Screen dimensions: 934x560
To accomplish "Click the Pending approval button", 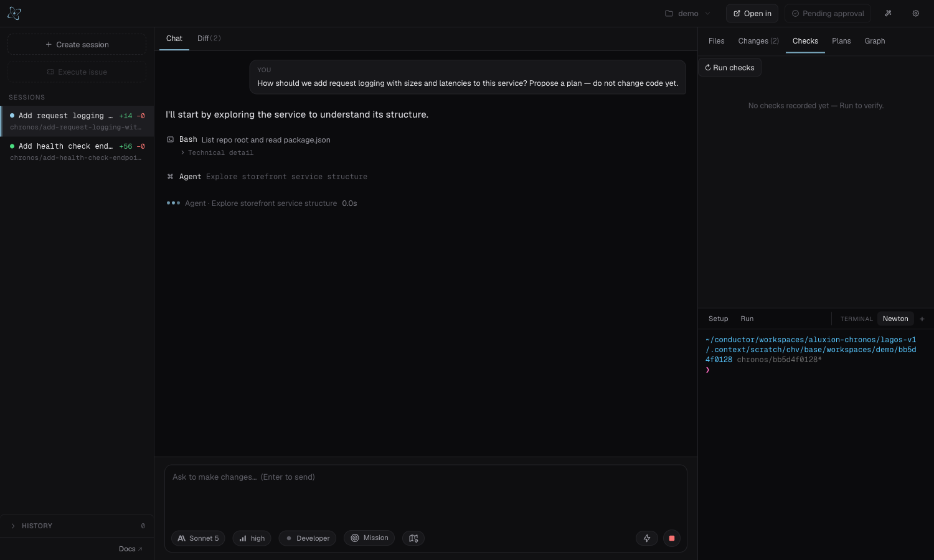I will coord(828,13).
